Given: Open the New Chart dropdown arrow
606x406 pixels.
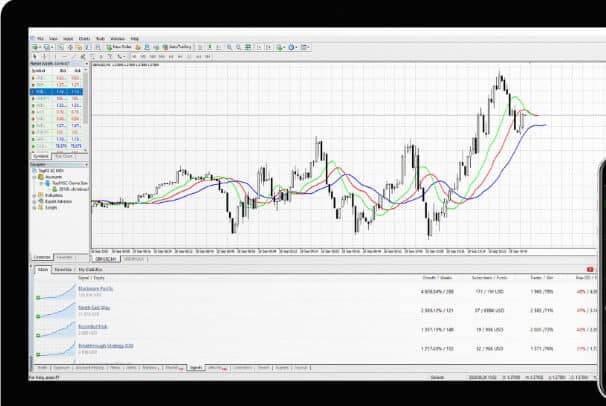Looking at the screenshot, I should click(x=40, y=47).
